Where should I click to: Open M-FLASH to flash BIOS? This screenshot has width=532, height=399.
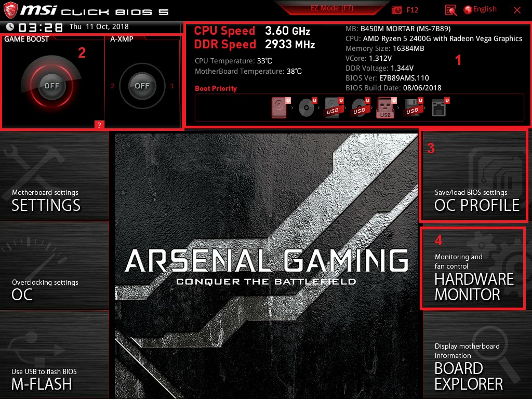point(54,355)
